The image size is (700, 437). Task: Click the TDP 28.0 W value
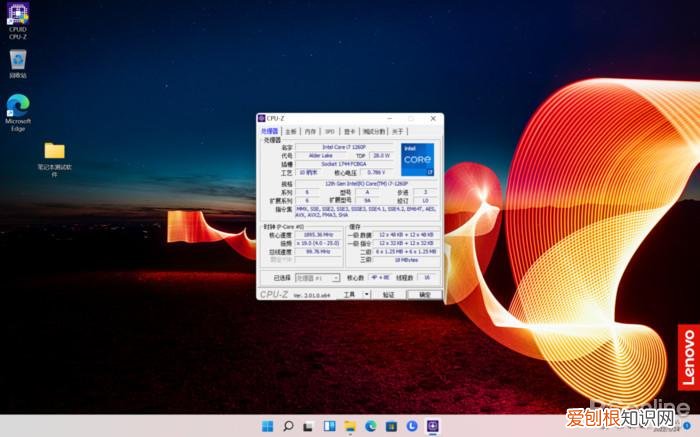(x=382, y=155)
